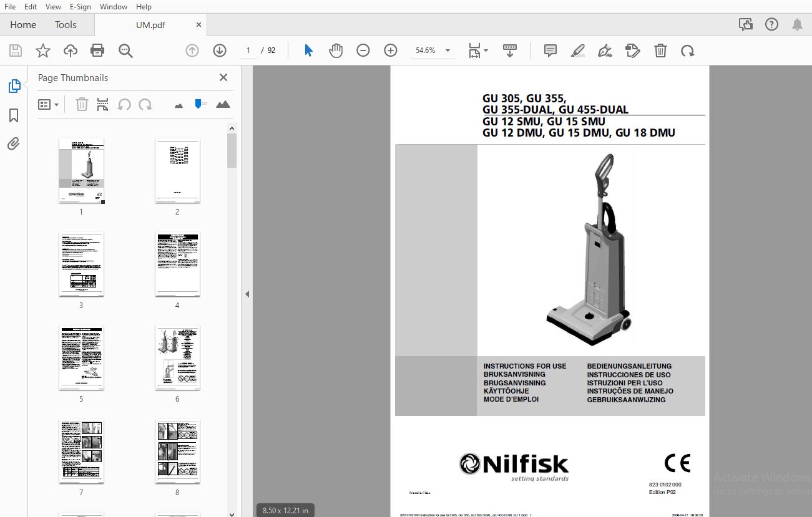812x517 pixels.
Task: Close the UM.pdf tab
Action: (198, 25)
